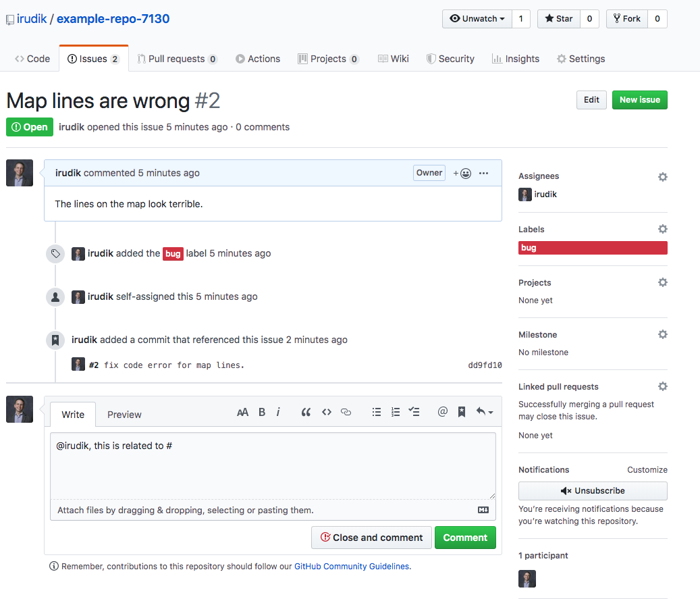700x599 pixels.
Task: Open the add reaction emoji picker
Action: (462, 173)
